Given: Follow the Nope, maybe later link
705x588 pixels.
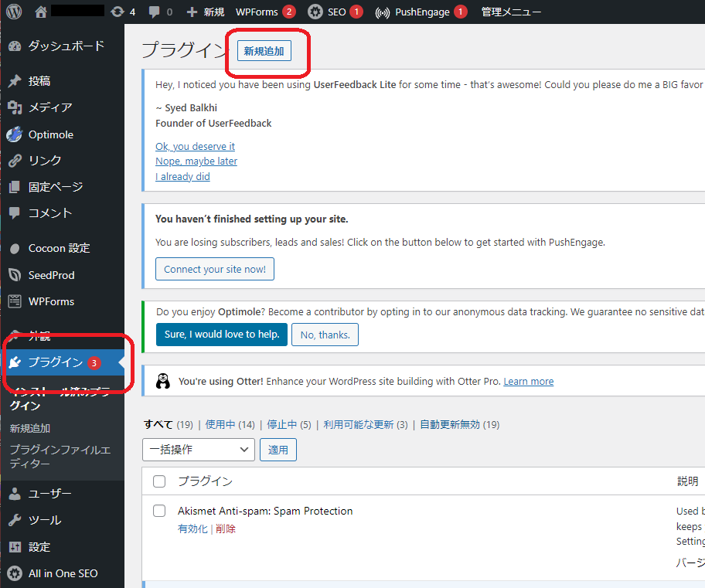Looking at the screenshot, I should pos(196,161).
